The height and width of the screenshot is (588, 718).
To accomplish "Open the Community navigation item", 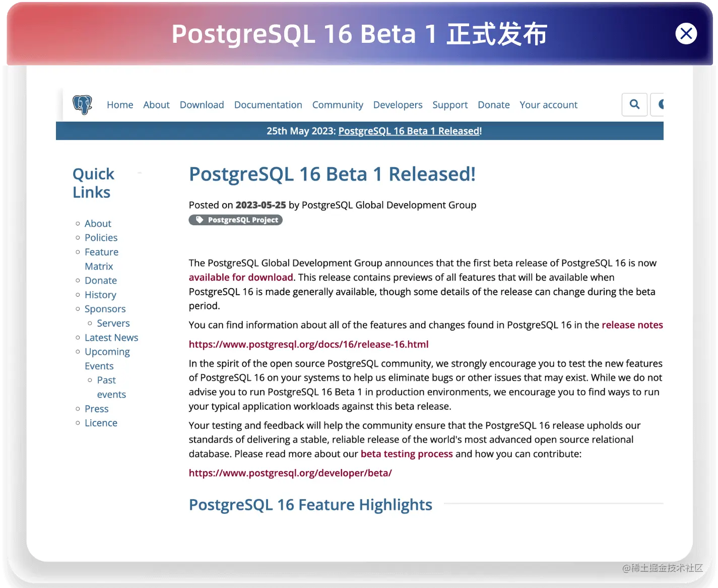I will [x=338, y=105].
